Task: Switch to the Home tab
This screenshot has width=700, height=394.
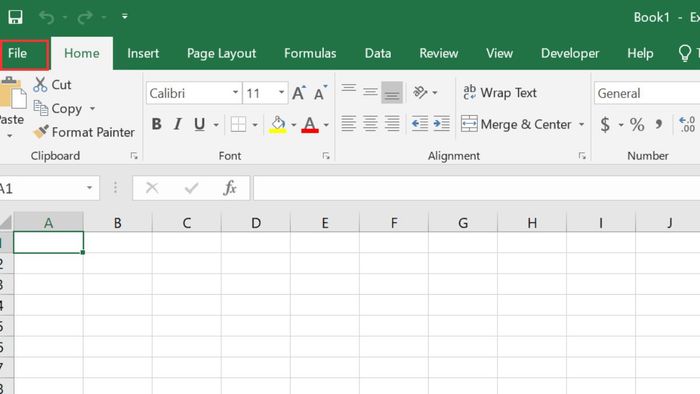Action: [82, 54]
